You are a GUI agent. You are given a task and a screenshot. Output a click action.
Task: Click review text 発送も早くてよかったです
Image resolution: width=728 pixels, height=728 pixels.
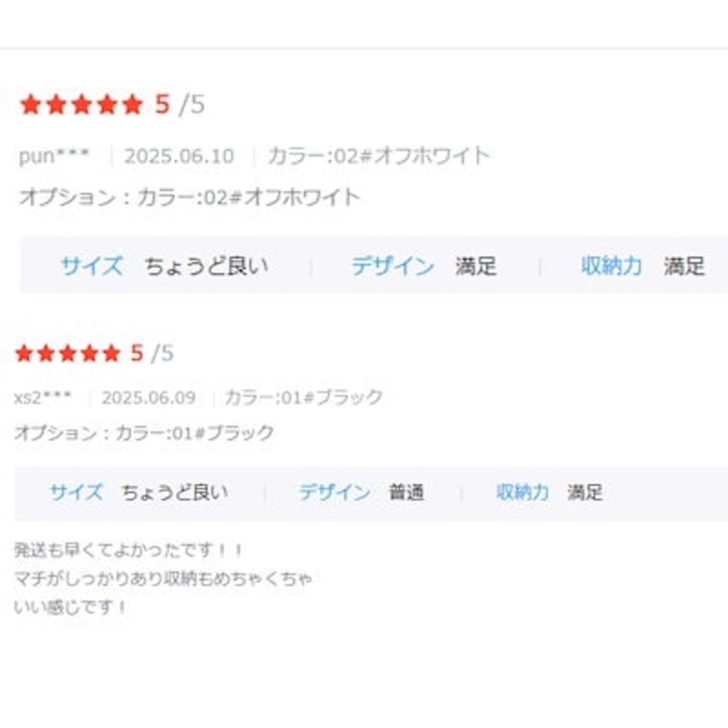(129, 551)
